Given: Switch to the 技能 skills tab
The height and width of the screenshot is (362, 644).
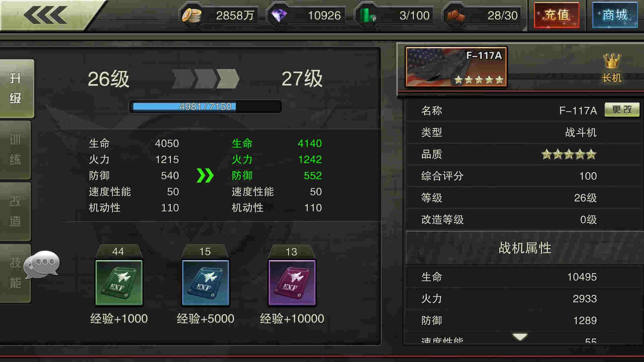Looking at the screenshot, I should 15,273.
